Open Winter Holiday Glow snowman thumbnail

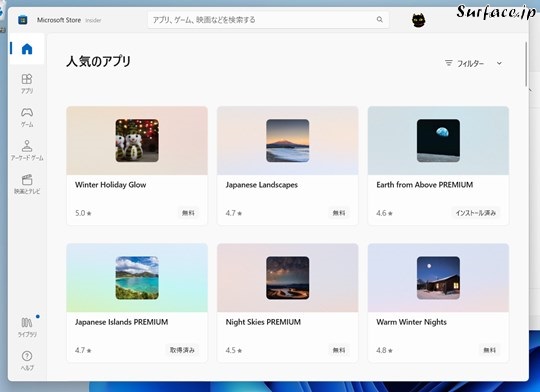pos(137,141)
